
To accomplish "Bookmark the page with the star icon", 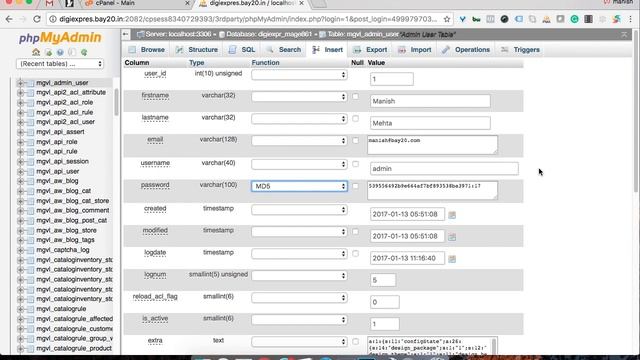I will [447, 19].
